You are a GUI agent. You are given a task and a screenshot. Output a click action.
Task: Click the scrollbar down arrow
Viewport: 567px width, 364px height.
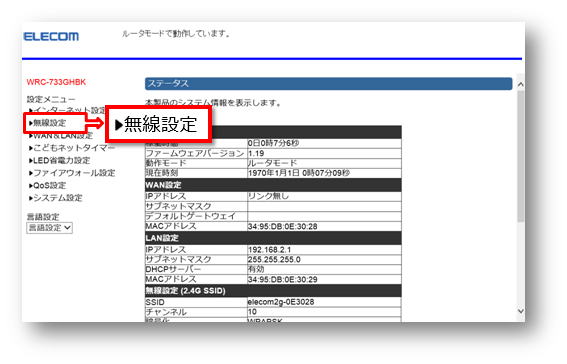point(521,311)
